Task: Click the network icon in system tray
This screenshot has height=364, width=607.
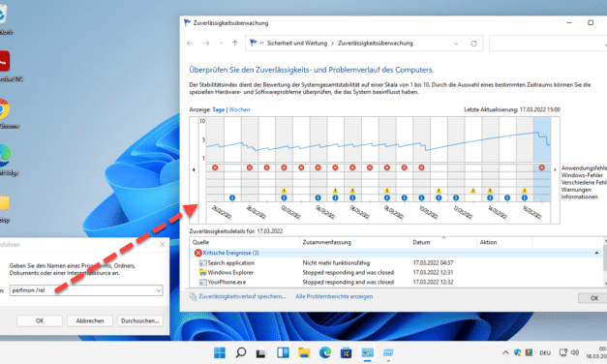Action: [x=562, y=352]
